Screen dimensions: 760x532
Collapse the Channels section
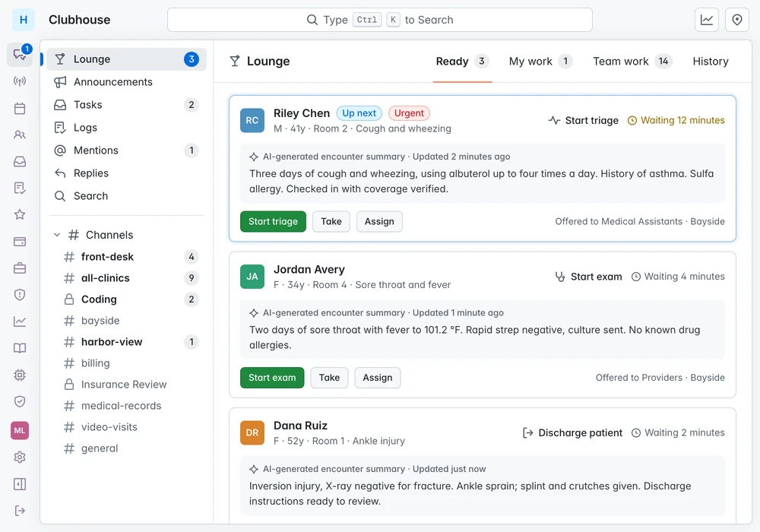57,235
